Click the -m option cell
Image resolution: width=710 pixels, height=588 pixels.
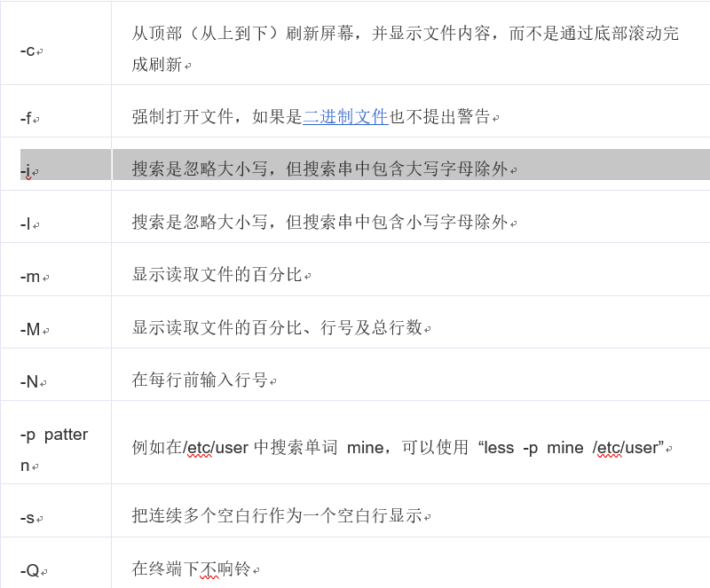[x=56, y=270]
